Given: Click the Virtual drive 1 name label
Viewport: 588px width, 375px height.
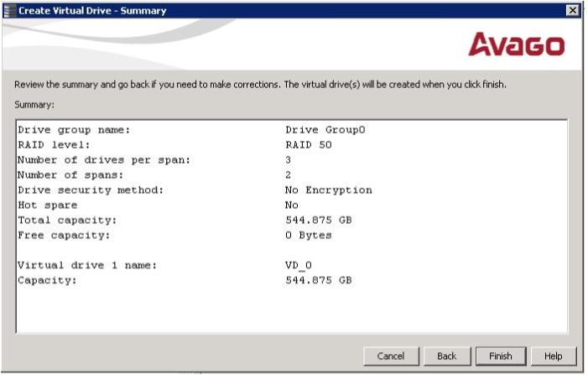Looking at the screenshot, I should tap(87, 266).
